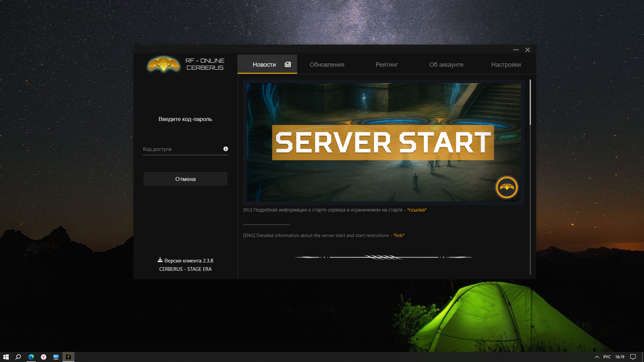The width and height of the screenshot is (644, 362).
Task: Open the notification center icon
Action: coord(633,357)
